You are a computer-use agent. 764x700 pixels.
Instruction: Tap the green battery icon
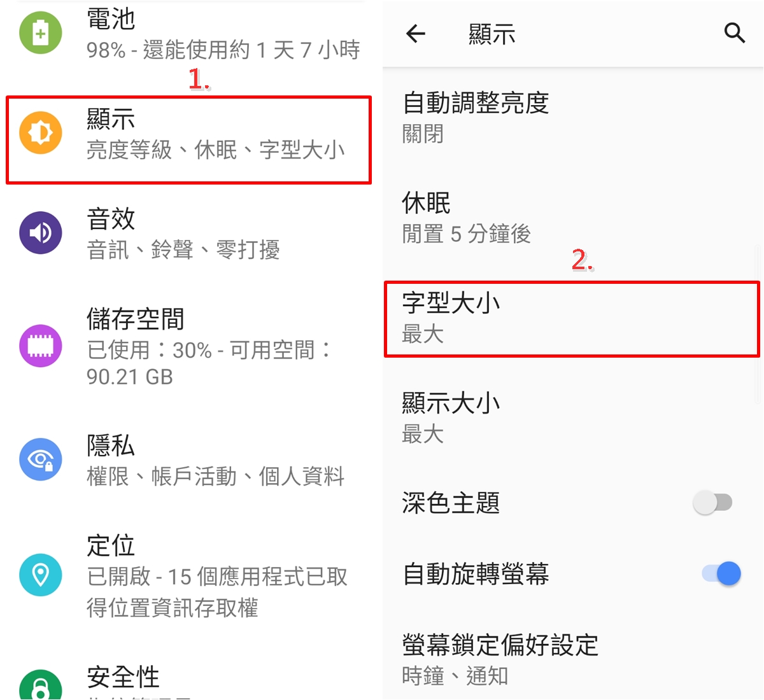click(41, 32)
